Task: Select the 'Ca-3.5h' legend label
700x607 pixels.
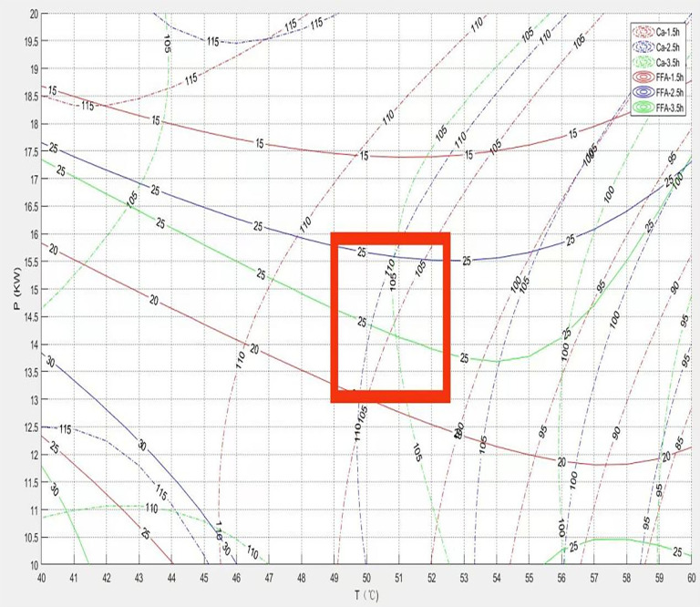Action: tap(668, 63)
